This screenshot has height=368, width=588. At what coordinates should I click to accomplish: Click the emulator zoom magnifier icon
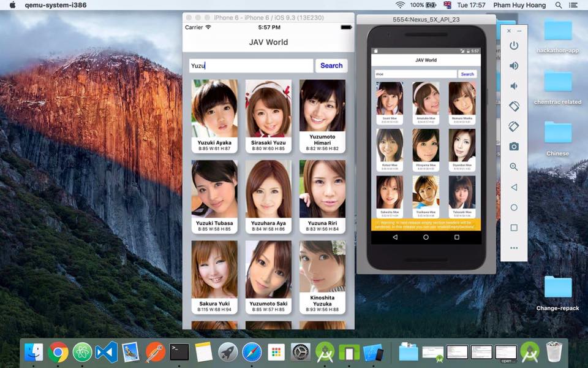coord(514,167)
